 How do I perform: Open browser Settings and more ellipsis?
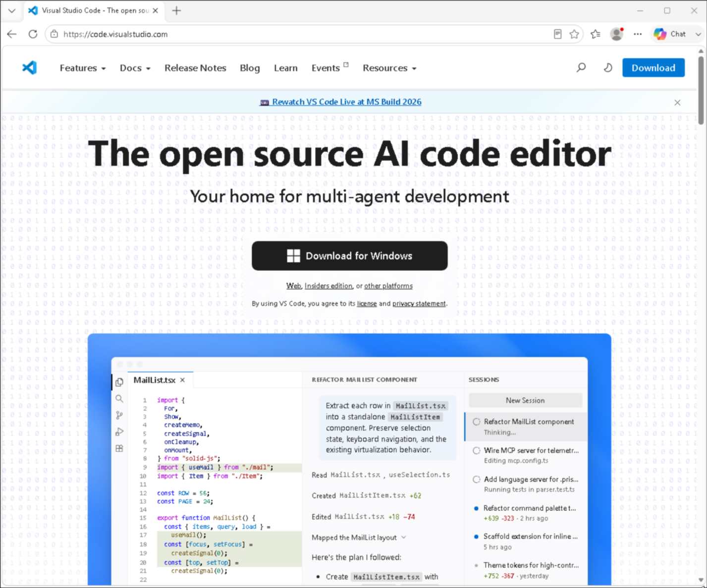(x=638, y=34)
